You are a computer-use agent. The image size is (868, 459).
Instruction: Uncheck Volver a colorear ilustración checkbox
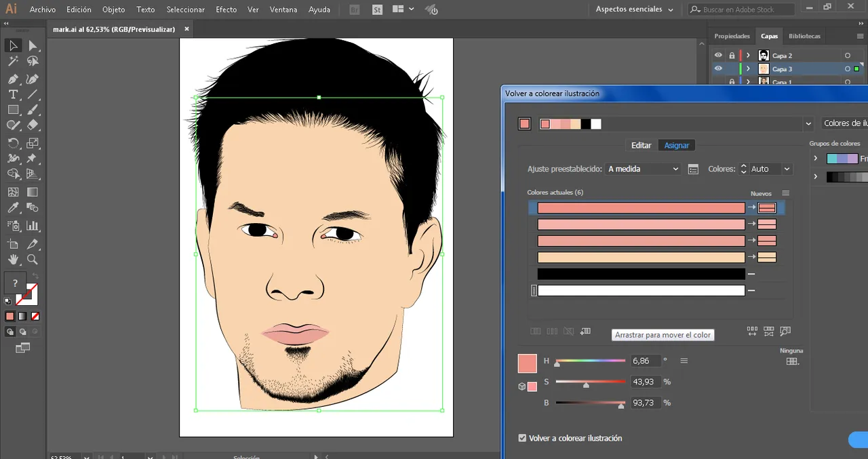tap(522, 438)
